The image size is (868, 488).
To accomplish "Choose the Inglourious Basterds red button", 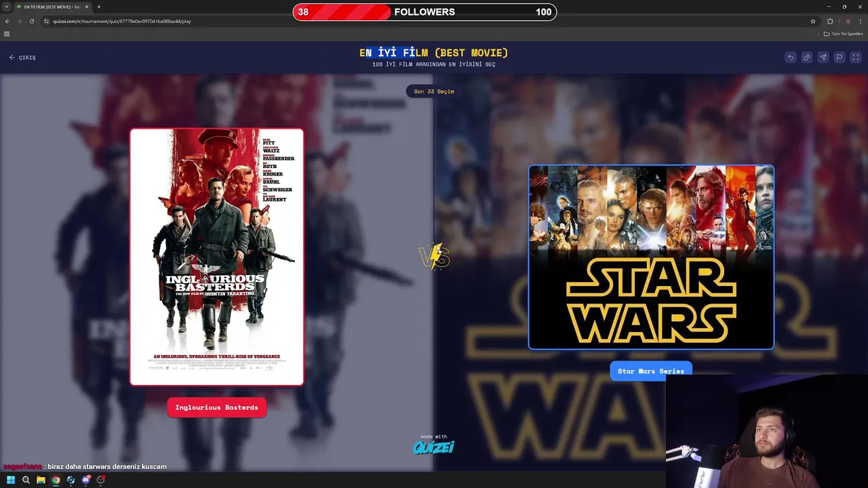I will [217, 407].
